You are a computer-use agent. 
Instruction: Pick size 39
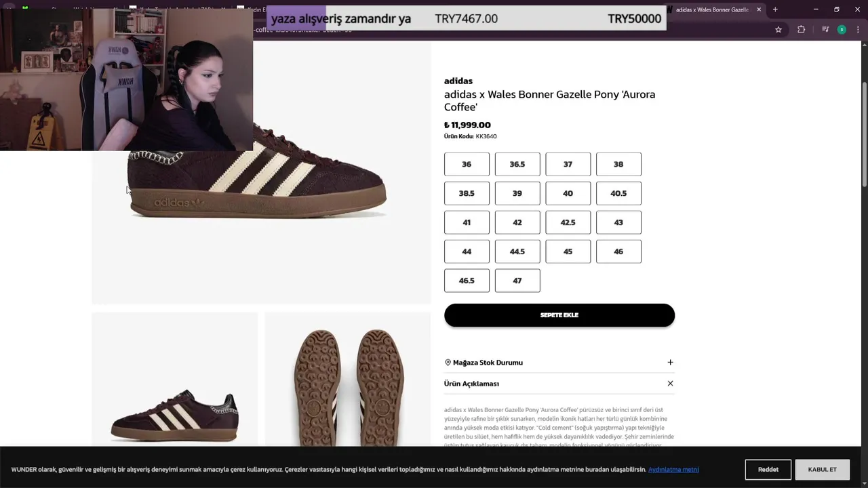click(x=517, y=193)
